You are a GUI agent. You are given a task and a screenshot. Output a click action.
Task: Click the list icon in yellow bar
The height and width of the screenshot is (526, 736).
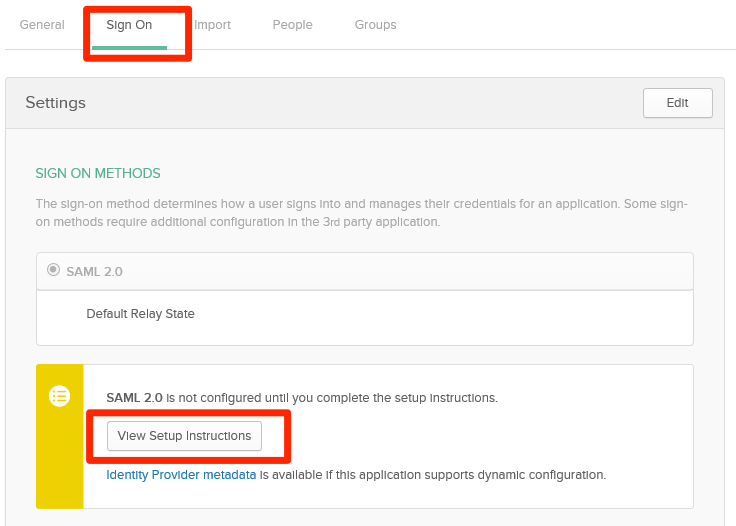point(60,396)
